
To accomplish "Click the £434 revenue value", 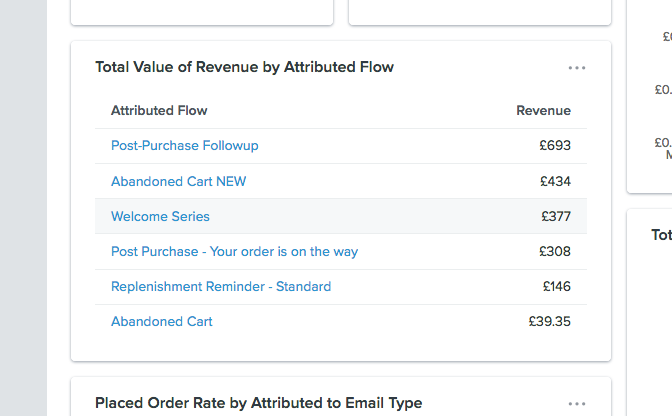I will click(554, 181).
